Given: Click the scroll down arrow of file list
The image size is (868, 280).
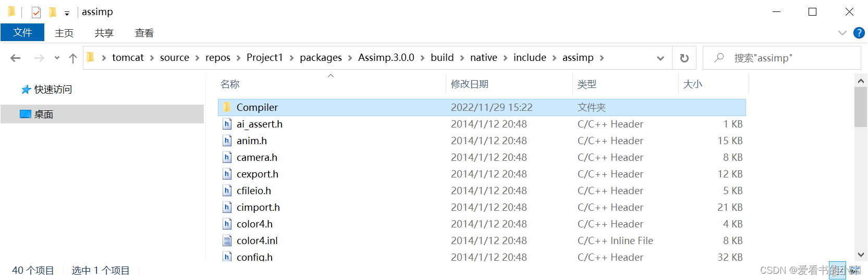Looking at the screenshot, I should (x=861, y=255).
